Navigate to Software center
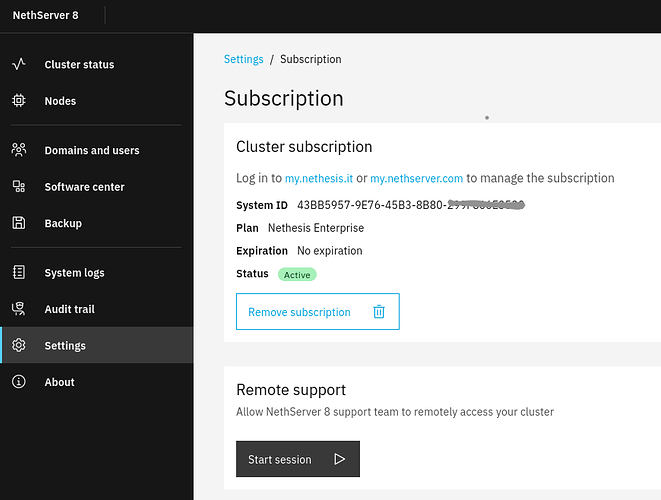The width and height of the screenshot is (661, 500). click(97, 186)
